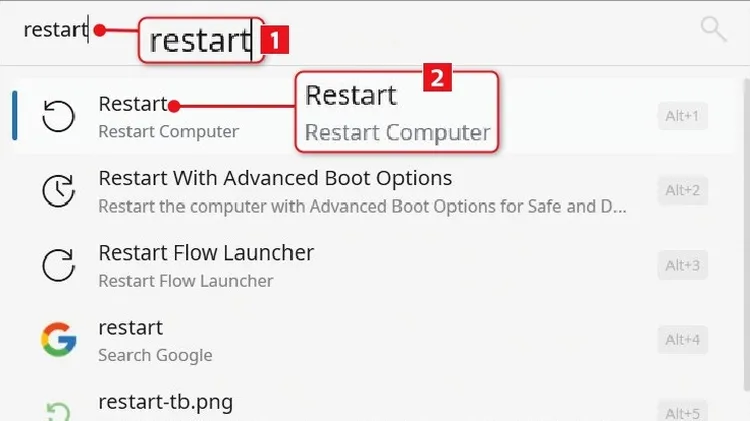750x421 pixels.
Task: Click the zoomed Restart Computer callout box
Action: coord(397,112)
